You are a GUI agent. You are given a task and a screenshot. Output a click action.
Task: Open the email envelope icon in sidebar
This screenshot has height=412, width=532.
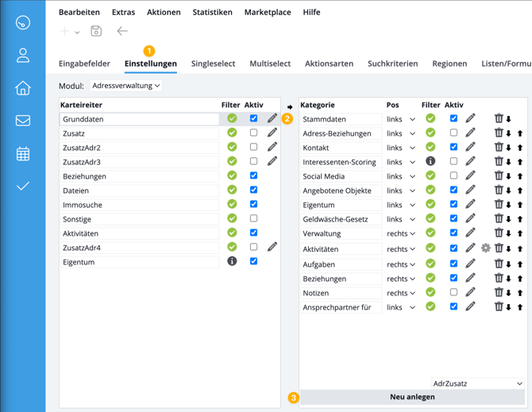coord(23,121)
